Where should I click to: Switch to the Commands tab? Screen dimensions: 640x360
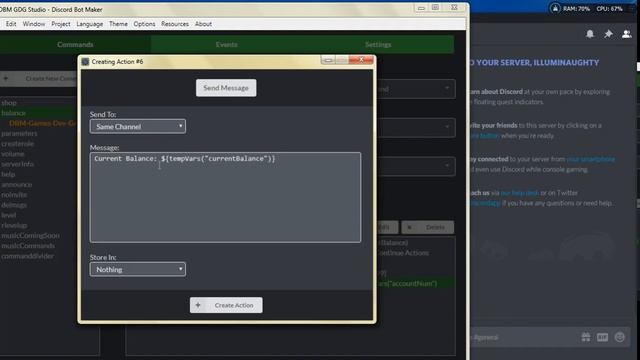75,44
